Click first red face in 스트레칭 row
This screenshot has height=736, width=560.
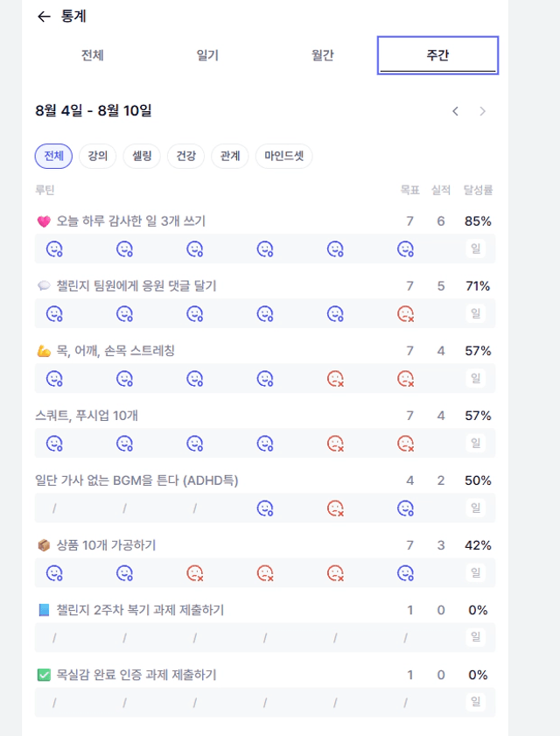(335, 378)
